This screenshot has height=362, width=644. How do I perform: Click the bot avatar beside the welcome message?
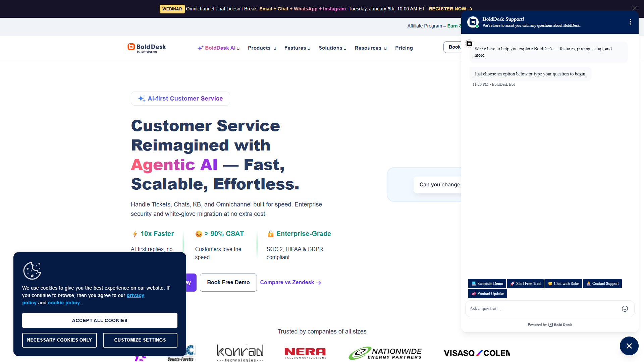[x=469, y=44]
